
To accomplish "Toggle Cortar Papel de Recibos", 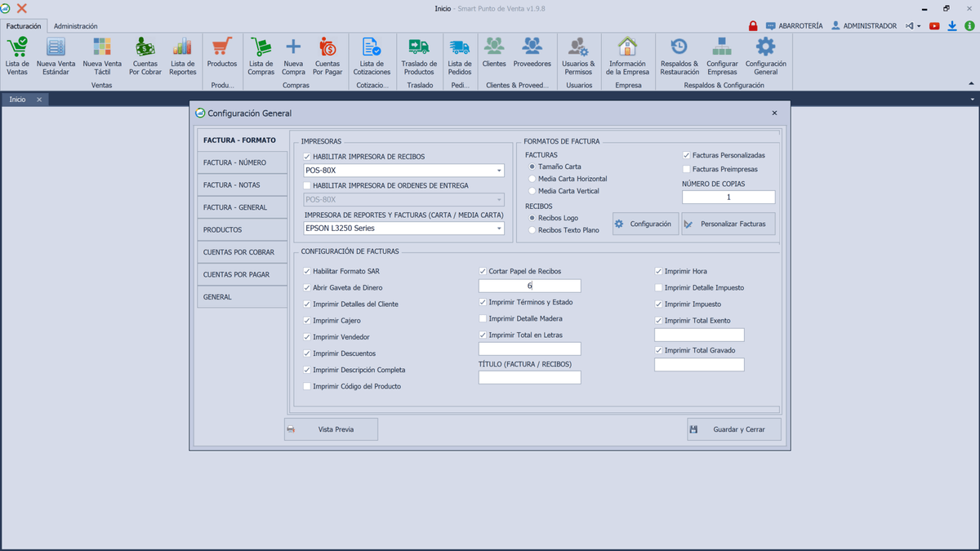I will (x=483, y=271).
